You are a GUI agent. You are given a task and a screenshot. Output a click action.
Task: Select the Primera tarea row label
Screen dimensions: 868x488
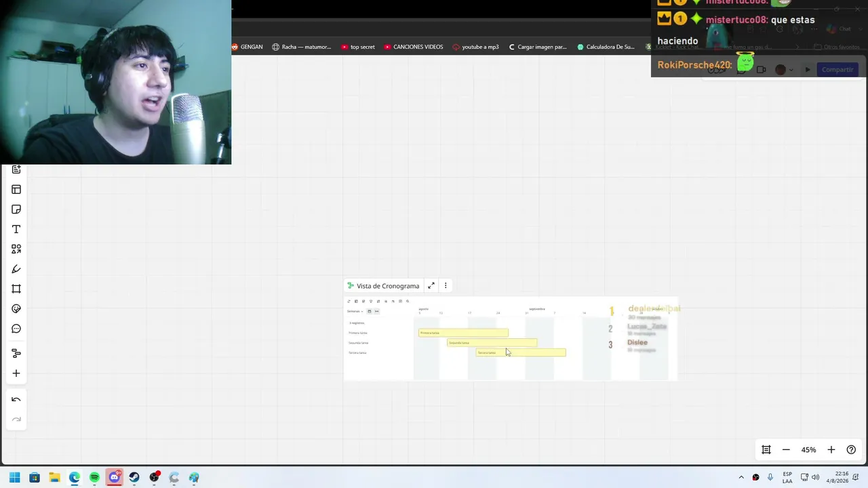click(358, 333)
